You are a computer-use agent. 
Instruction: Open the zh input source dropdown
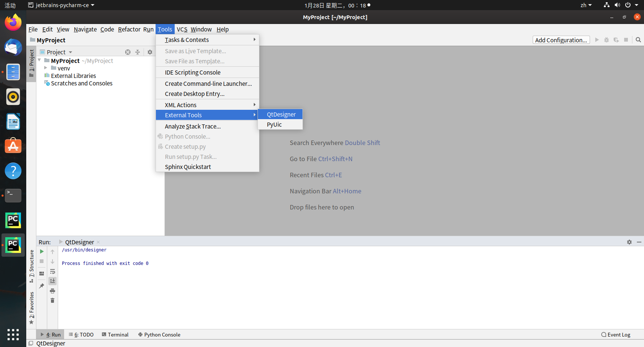coord(586,5)
